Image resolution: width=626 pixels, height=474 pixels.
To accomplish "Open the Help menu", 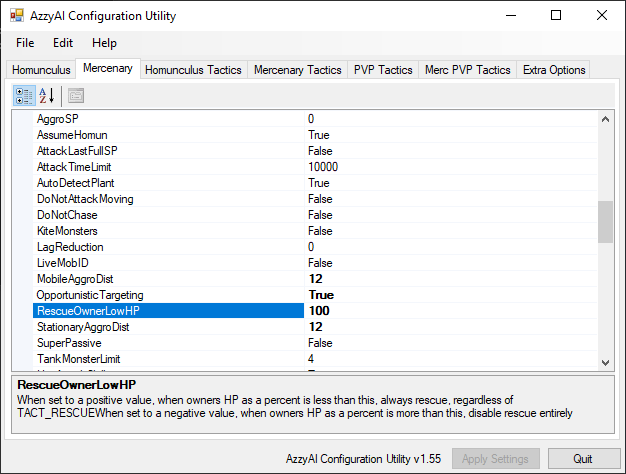I will [x=104, y=43].
